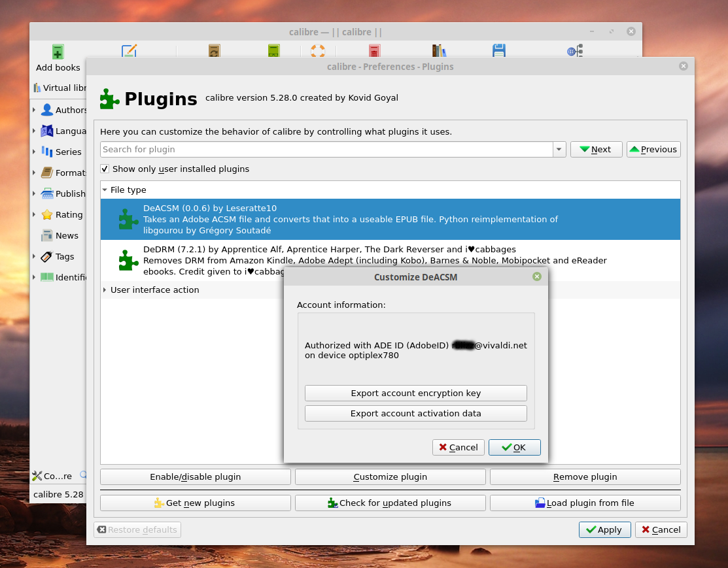Toggle Show only user installed plugins checkbox
Viewport: 728px width, 568px height.
click(x=105, y=169)
